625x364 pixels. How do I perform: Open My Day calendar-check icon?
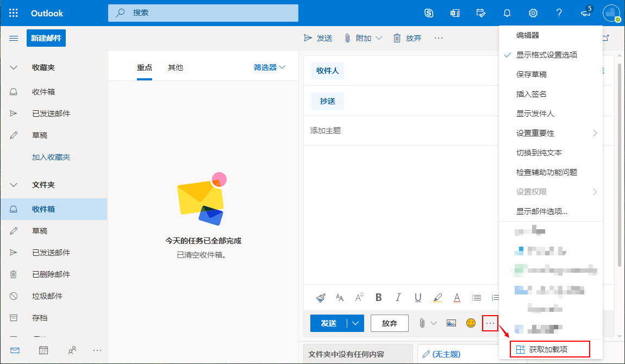(481, 13)
